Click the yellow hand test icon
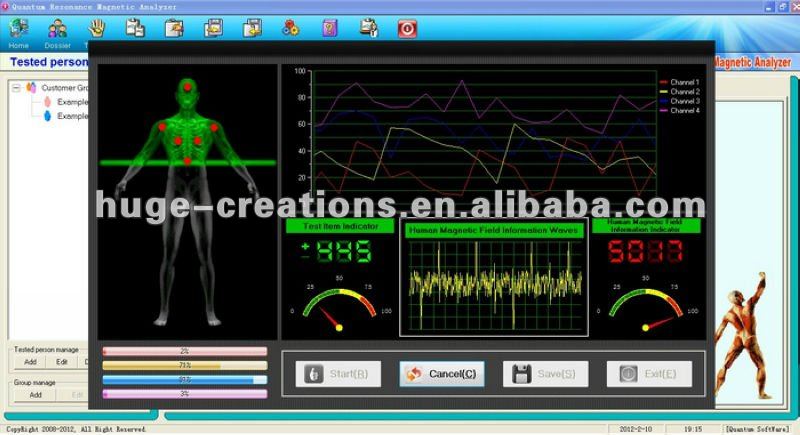800x435 pixels. click(x=96, y=29)
